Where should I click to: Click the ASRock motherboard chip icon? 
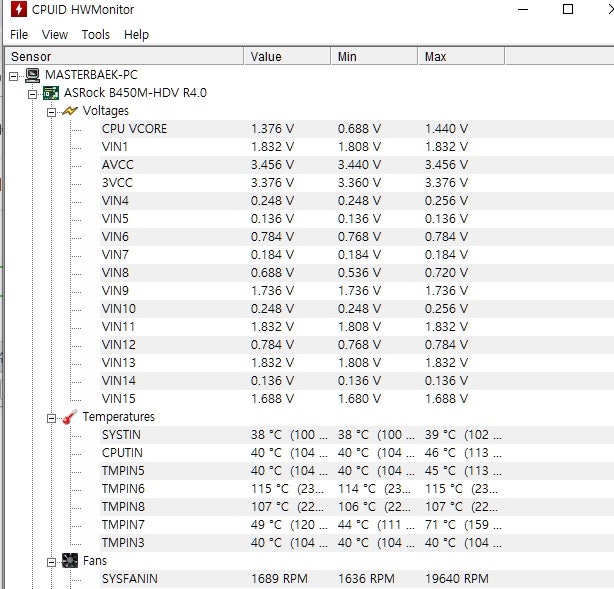51,93
